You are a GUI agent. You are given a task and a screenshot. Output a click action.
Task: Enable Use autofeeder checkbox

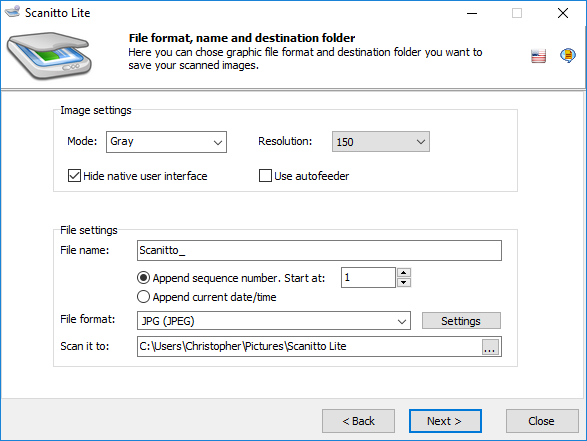coord(265,176)
